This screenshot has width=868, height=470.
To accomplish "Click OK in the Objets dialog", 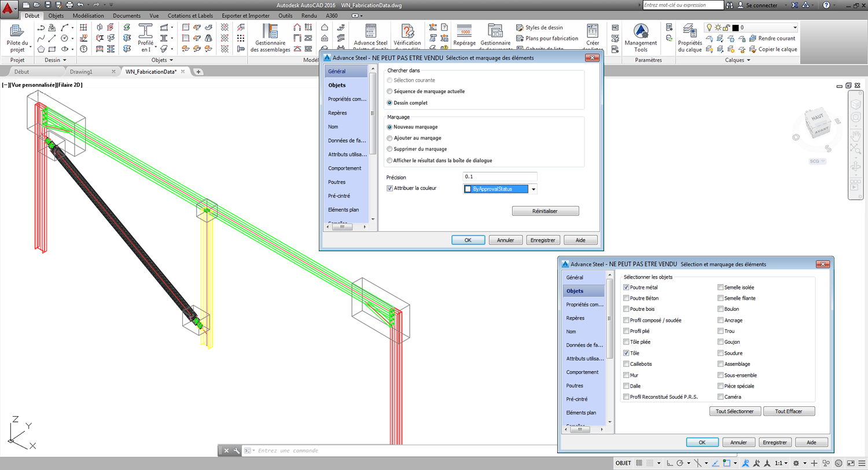I will [702, 442].
